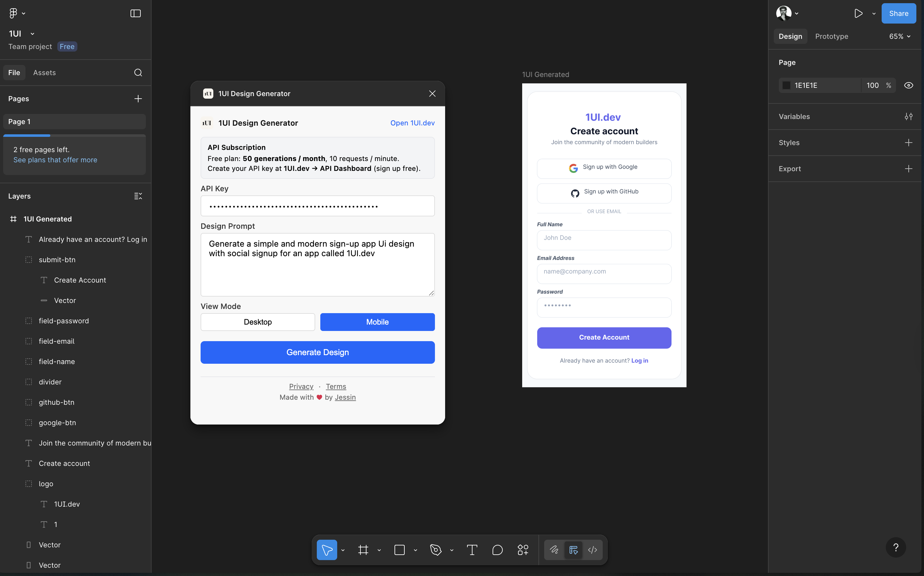Click the Generate Design button

tap(317, 352)
